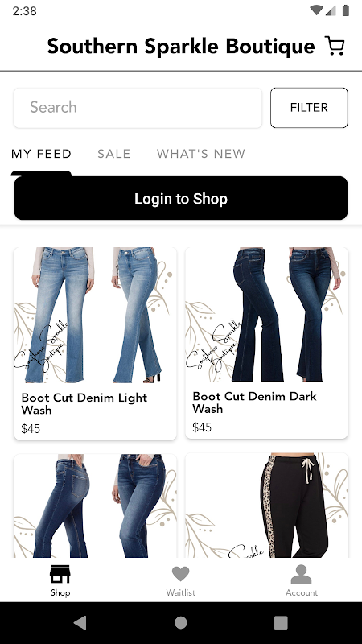Screen dimensions: 362x644
Task: Tap the Android back triangle
Action: click(x=80, y=622)
